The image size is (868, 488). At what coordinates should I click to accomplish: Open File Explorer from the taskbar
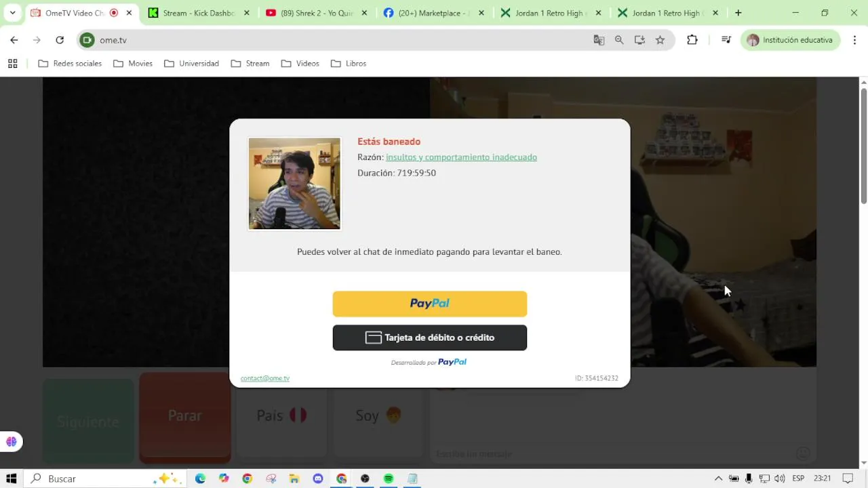294,479
